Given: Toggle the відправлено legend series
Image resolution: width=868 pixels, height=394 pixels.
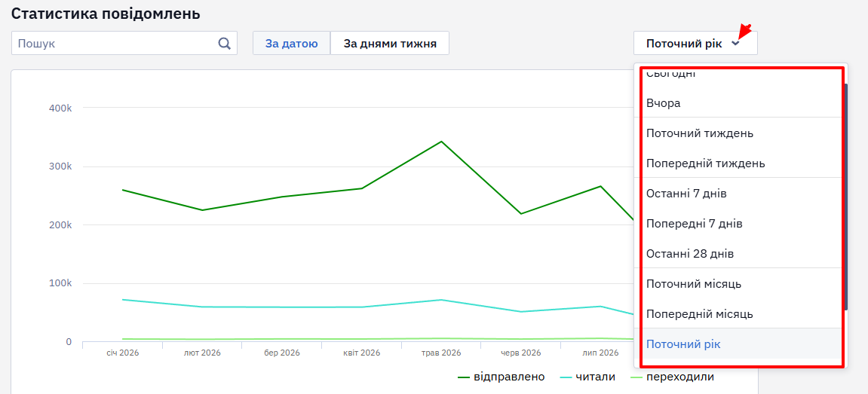Looking at the screenshot, I should [x=501, y=377].
